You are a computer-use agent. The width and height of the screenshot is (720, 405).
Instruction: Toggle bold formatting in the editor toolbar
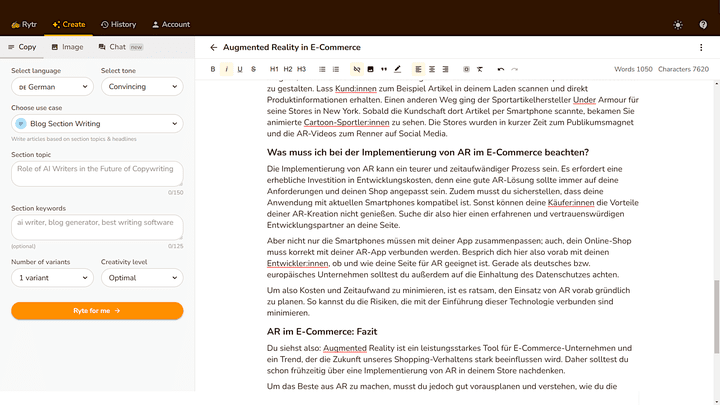(213, 69)
